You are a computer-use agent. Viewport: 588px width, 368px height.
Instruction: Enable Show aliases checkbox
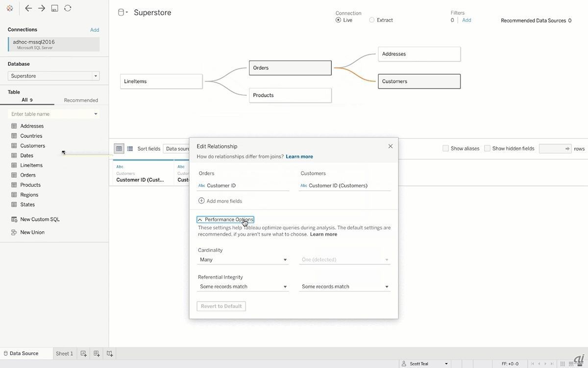(445, 148)
